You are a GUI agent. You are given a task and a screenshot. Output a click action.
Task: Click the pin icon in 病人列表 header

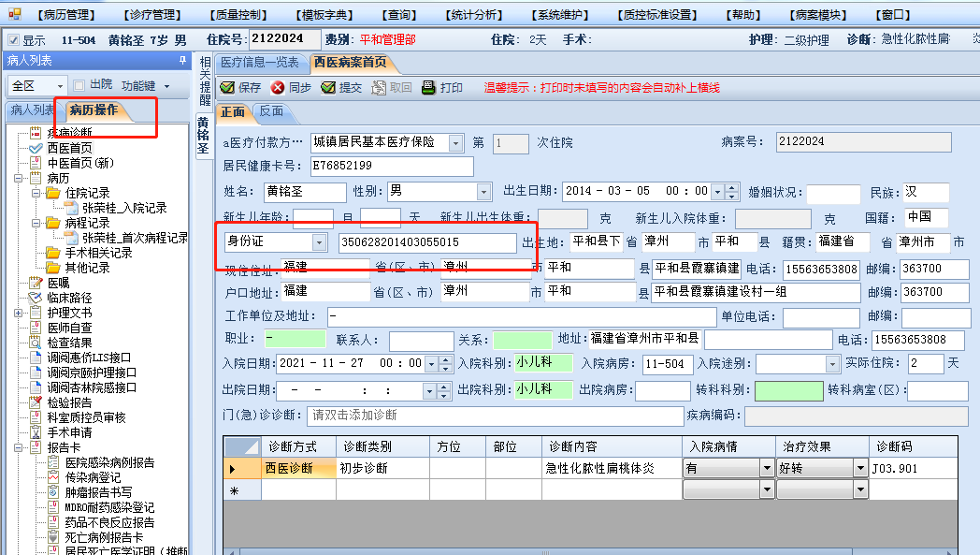tap(182, 60)
